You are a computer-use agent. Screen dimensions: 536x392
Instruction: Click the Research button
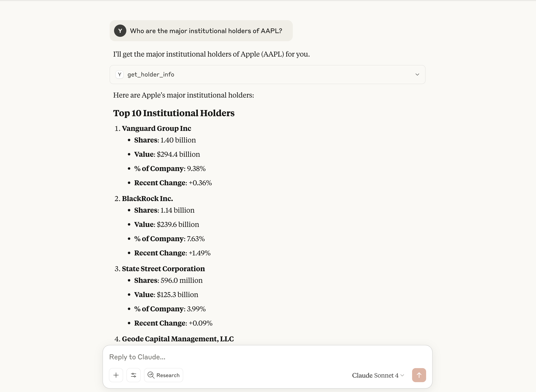164,375
